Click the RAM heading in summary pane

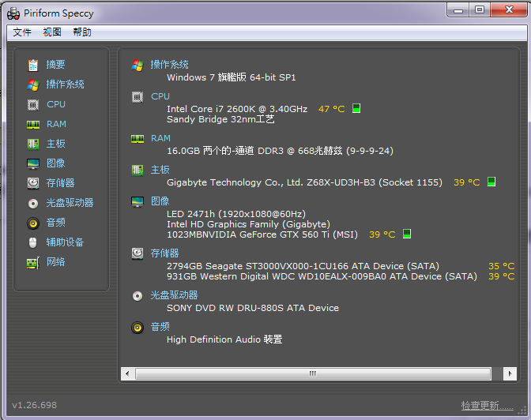(x=160, y=138)
